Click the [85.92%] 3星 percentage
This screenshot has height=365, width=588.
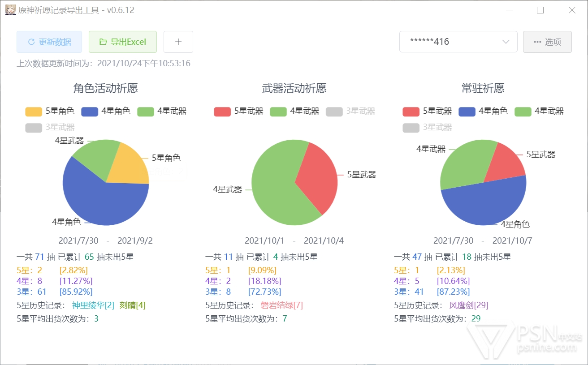[76, 292]
